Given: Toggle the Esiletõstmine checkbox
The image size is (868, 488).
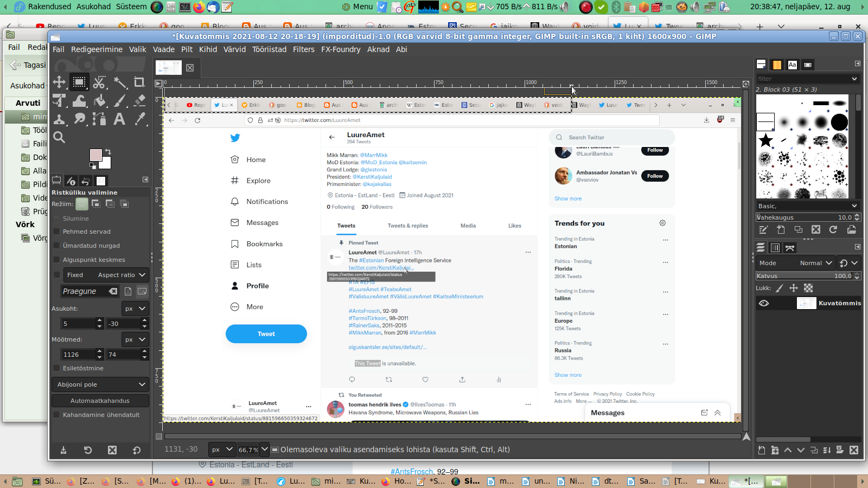Looking at the screenshot, I should (56, 368).
